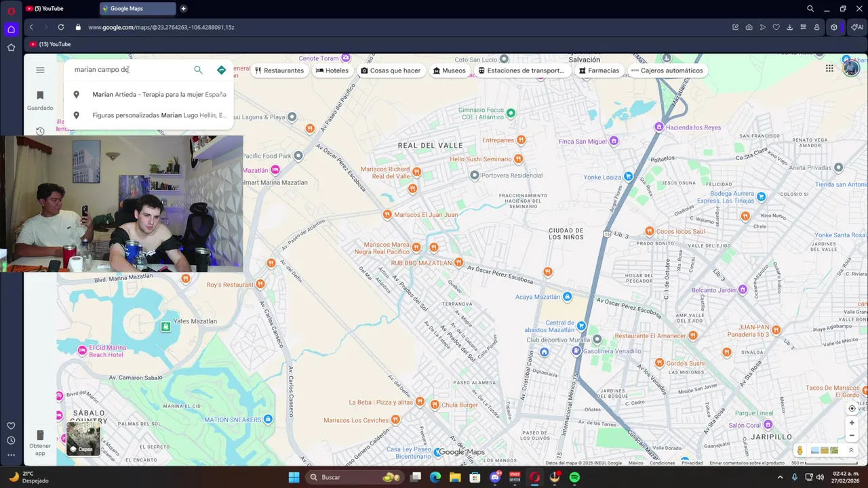868x488 pixels.
Task: Open the Condiciones footer link
Action: [662, 463]
